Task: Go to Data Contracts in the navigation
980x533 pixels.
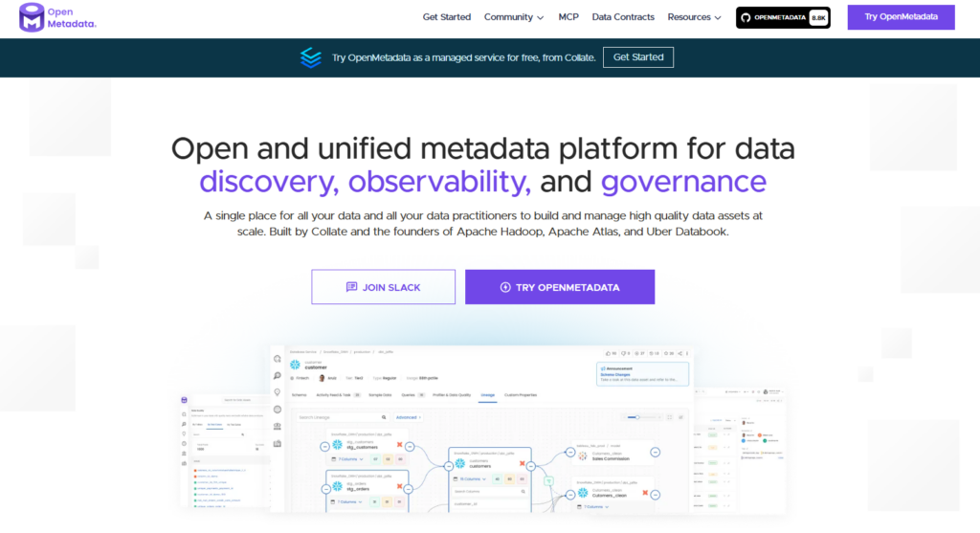Action: [623, 17]
